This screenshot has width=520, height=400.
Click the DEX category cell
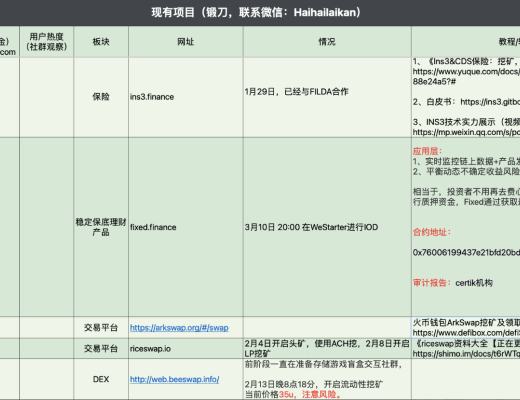tap(101, 379)
